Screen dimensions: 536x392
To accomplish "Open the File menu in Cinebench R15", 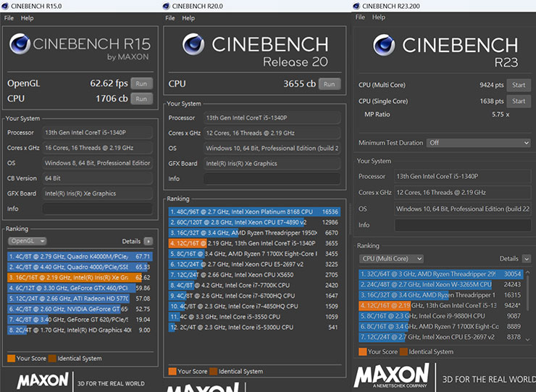I will (x=8, y=18).
